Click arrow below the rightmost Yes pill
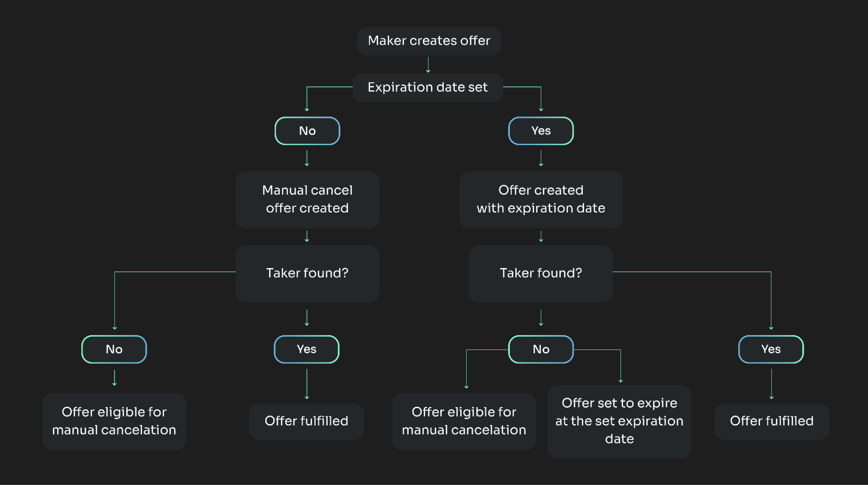Viewport: 868px width, 485px height. (772, 384)
